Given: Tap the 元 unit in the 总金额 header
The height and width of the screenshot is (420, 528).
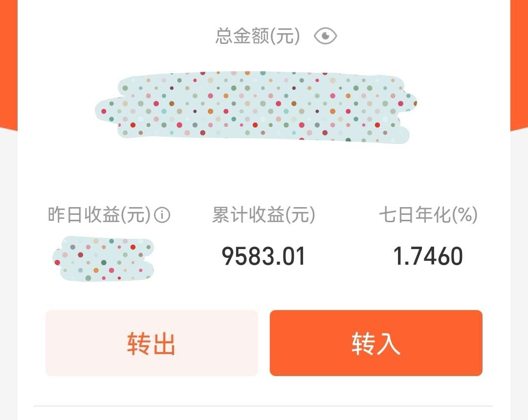Looking at the screenshot, I should [x=285, y=36].
